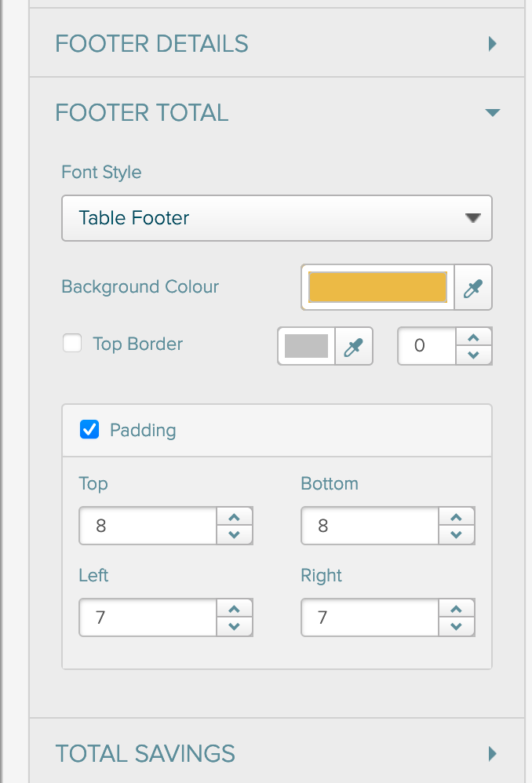532x783 pixels.
Task: Click into the Top padding field
Action: point(148,526)
